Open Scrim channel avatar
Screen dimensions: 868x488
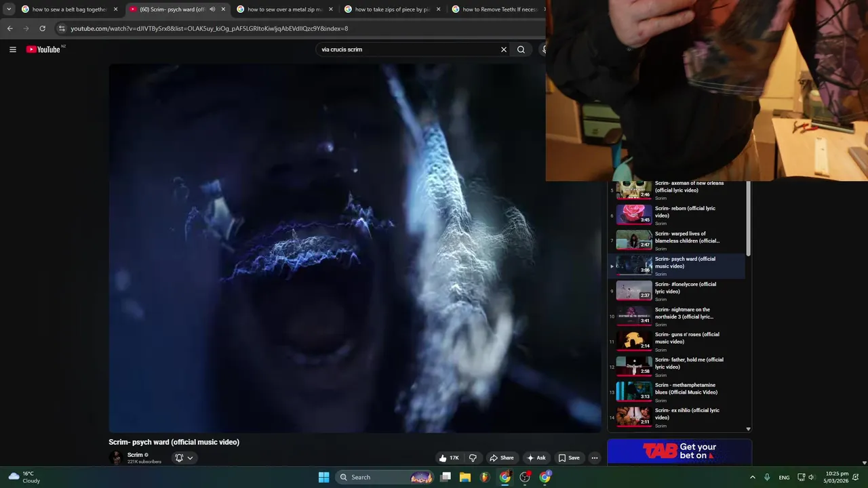tap(116, 458)
